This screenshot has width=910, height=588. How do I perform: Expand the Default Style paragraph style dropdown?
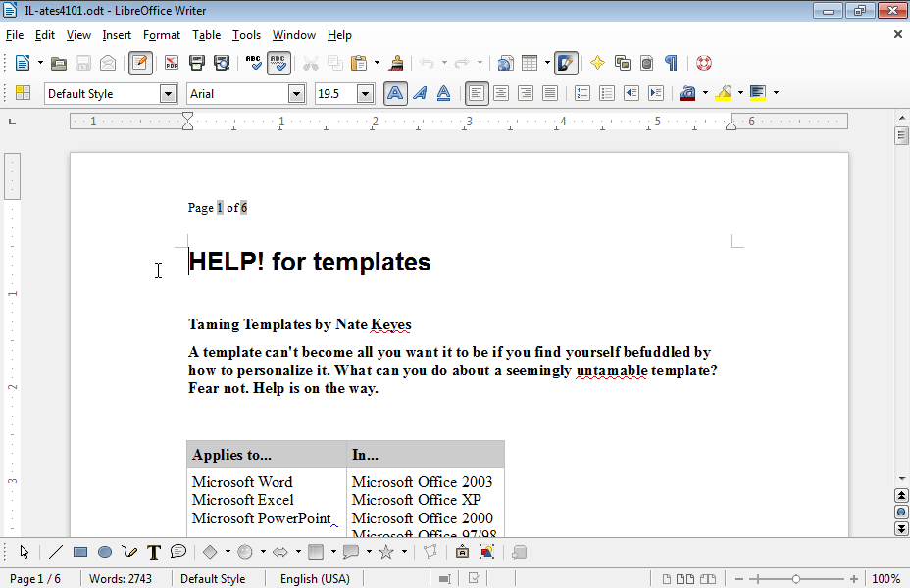point(168,93)
